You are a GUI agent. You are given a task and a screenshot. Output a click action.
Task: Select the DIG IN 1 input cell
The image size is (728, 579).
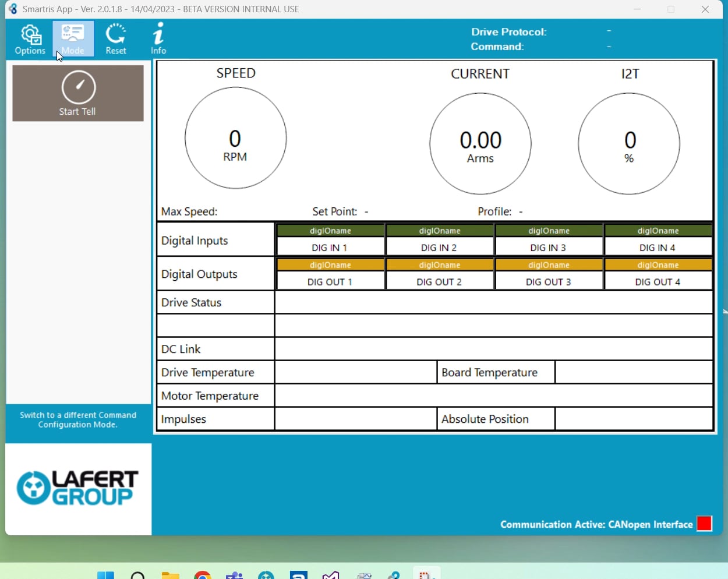pos(330,248)
